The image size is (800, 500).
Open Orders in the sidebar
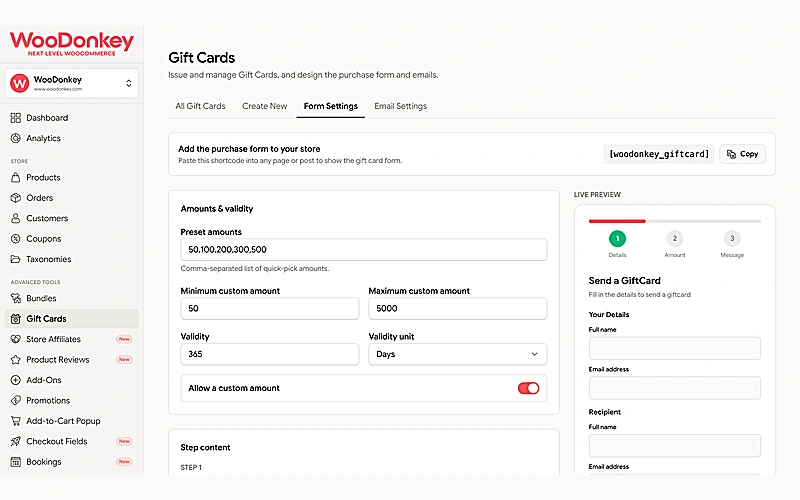pos(71,198)
